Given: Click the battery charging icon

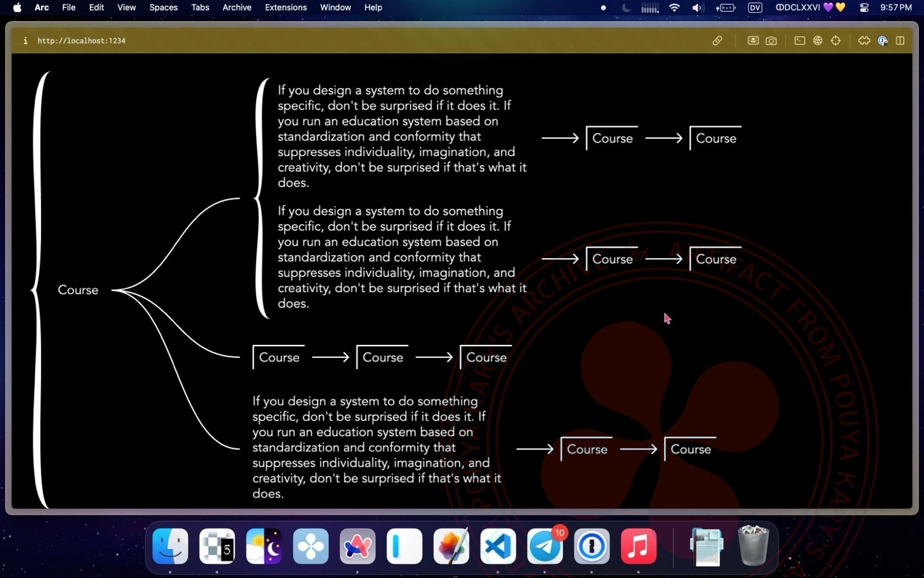Looking at the screenshot, I should click(726, 7).
